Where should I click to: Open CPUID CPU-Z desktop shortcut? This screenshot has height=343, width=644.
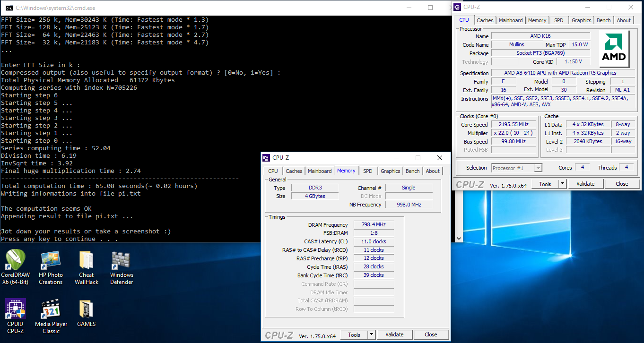click(15, 317)
